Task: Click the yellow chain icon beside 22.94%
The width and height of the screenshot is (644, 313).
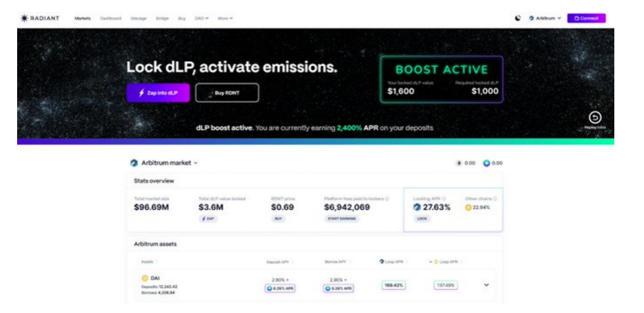Action: coord(468,207)
